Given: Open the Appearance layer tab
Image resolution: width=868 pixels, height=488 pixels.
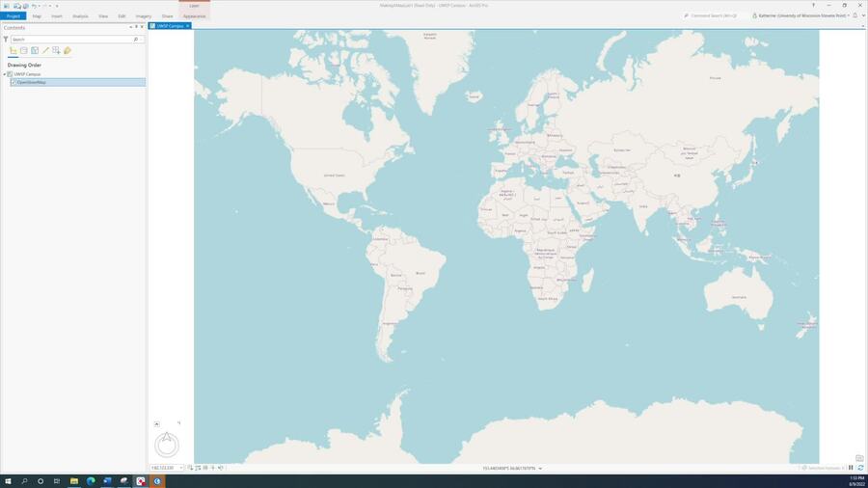Looking at the screenshot, I should coord(194,16).
